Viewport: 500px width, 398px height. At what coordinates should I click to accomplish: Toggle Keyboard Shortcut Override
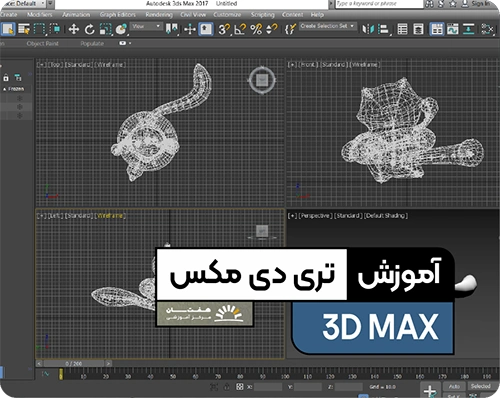click(x=206, y=29)
